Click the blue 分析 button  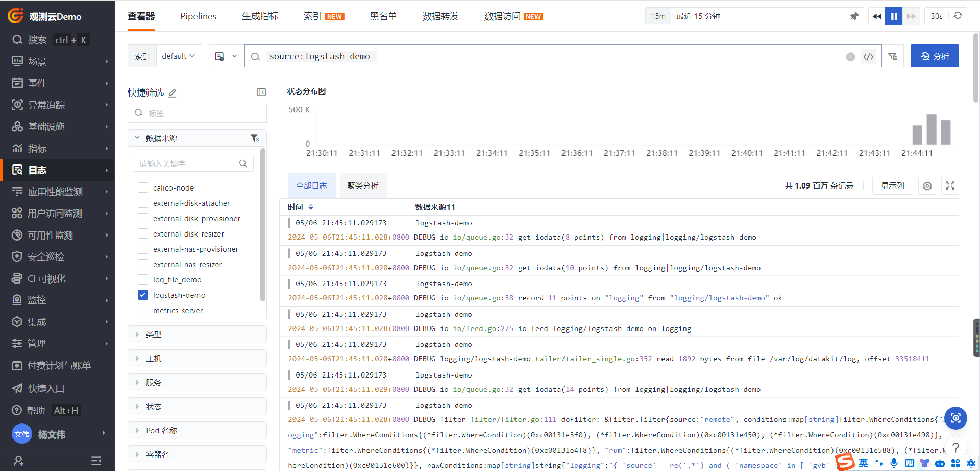tap(935, 56)
